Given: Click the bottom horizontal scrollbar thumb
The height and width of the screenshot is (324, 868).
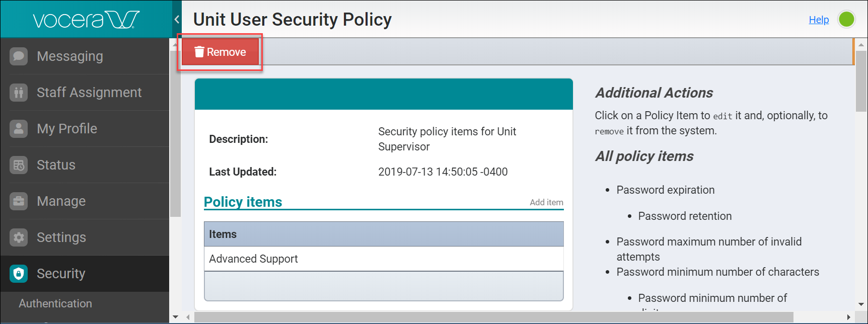Looking at the screenshot, I should (x=494, y=317).
